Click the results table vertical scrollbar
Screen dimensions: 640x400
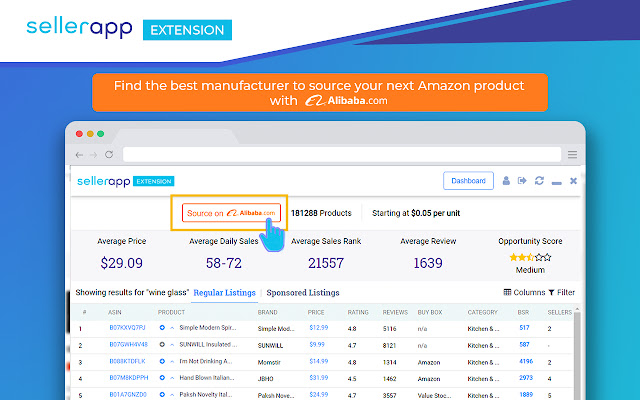point(577,355)
